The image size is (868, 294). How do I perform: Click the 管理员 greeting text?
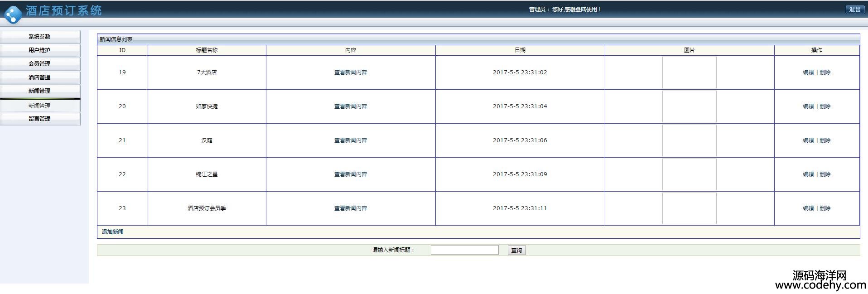click(565, 10)
